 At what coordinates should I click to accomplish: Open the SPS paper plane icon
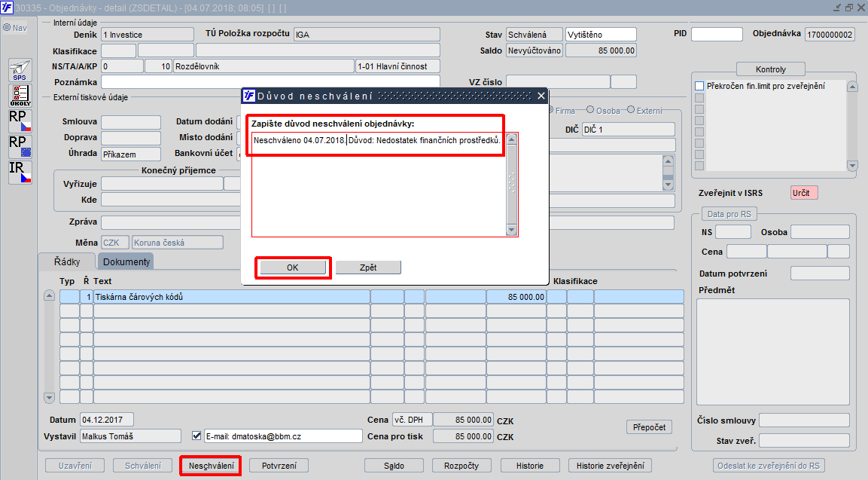click(20, 70)
